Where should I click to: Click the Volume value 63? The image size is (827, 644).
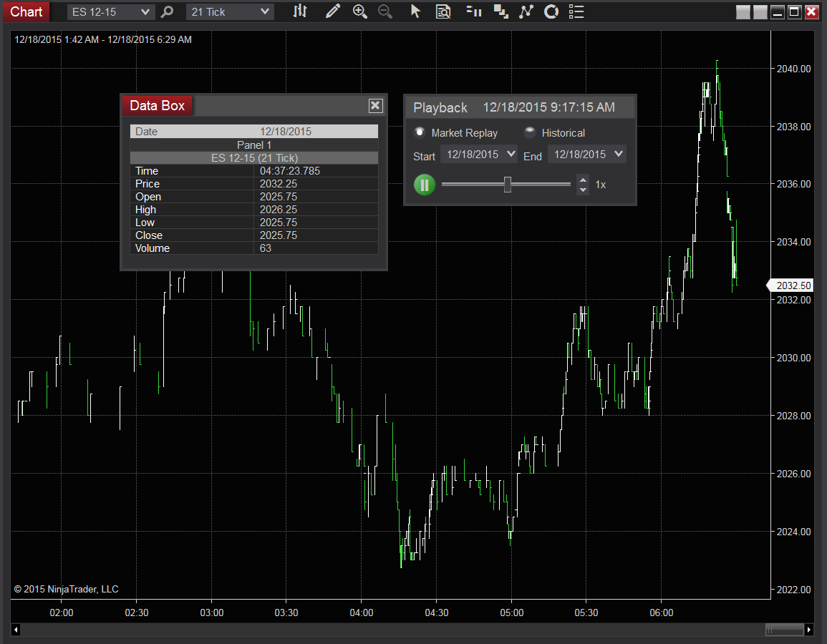[x=266, y=248]
